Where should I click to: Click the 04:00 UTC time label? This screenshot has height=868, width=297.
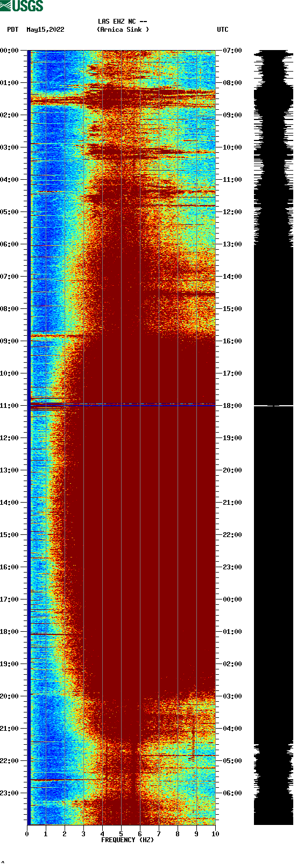[x=232, y=729]
